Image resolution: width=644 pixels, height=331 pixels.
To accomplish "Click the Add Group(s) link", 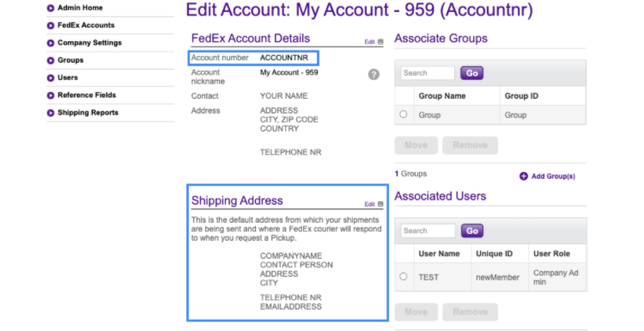I will click(x=553, y=176).
